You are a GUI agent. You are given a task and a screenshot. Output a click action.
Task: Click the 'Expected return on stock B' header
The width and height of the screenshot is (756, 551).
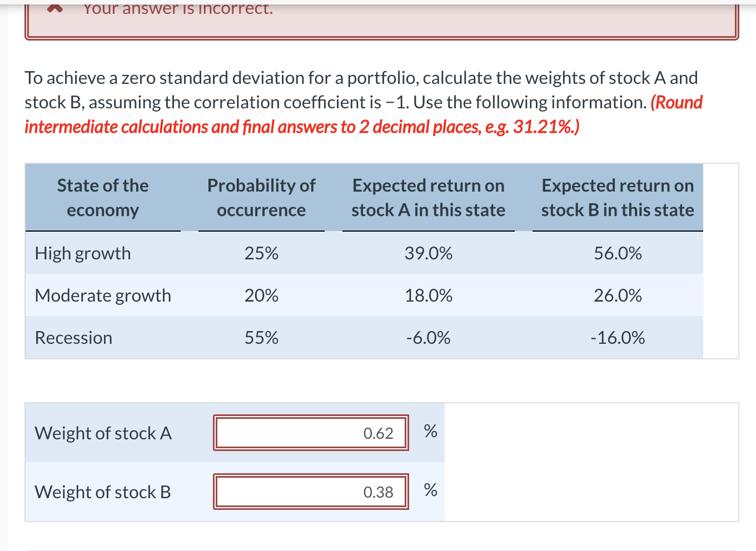(x=618, y=197)
